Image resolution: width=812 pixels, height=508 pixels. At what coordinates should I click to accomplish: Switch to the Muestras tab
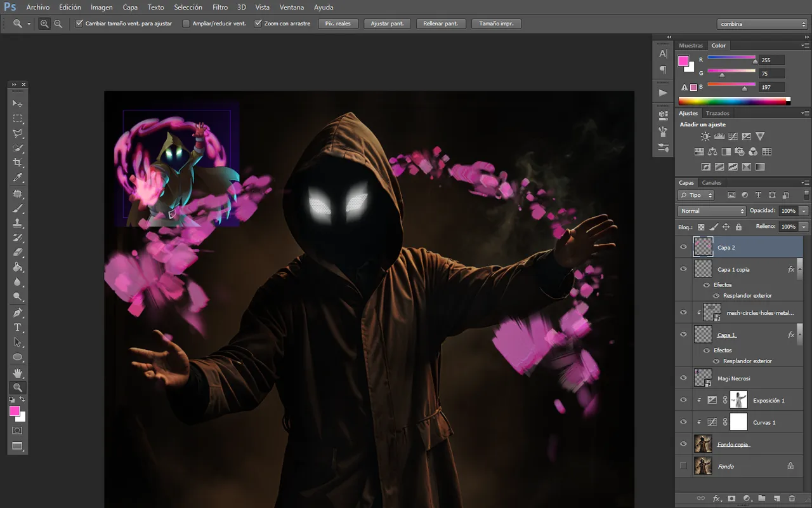[x=691, y=46]
